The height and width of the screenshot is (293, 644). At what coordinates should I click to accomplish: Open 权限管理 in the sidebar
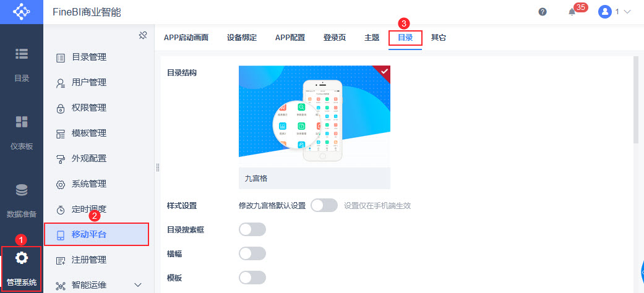click(89, 108)
